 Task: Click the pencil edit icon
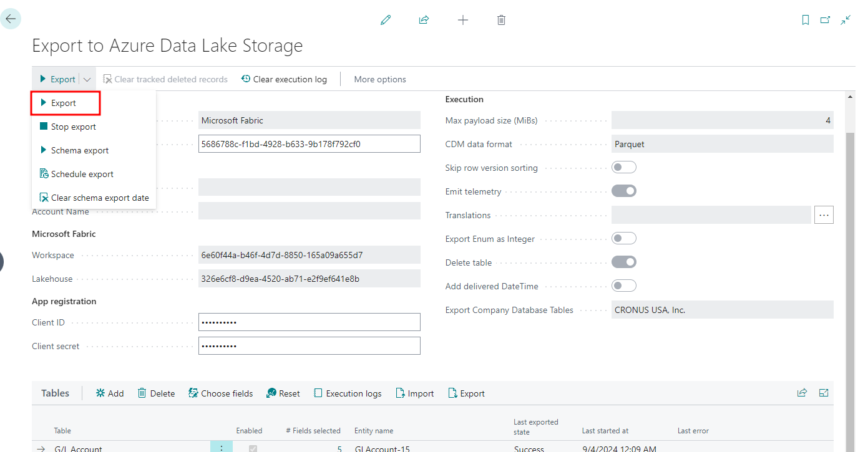coord(386,20)
